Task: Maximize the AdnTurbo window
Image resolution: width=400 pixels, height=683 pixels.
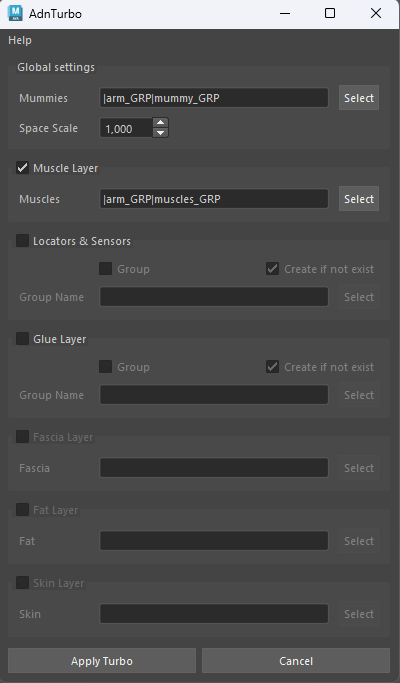Action: (x=330, y=14)
